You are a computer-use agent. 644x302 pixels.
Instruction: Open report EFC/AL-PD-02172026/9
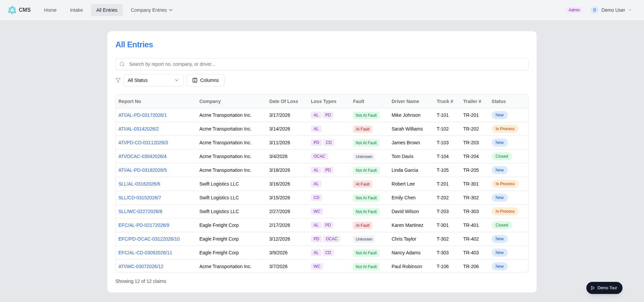pos(144,225)
